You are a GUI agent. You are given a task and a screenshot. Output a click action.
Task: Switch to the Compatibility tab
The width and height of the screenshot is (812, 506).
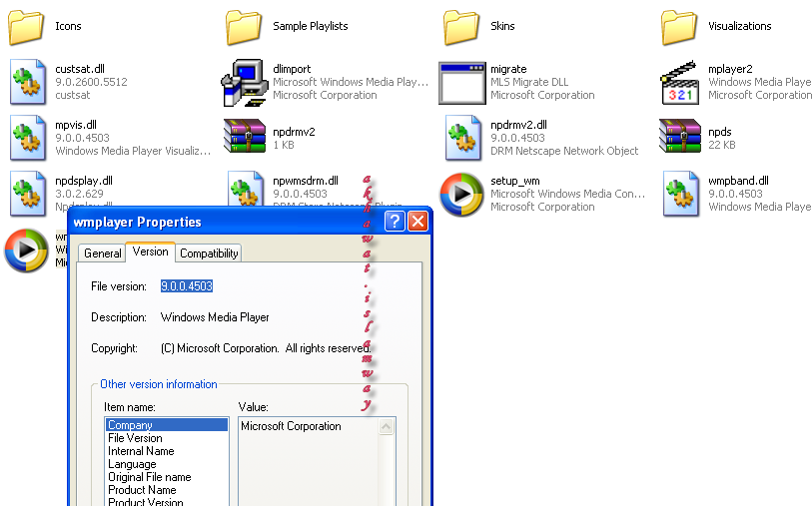coord(209,253)
